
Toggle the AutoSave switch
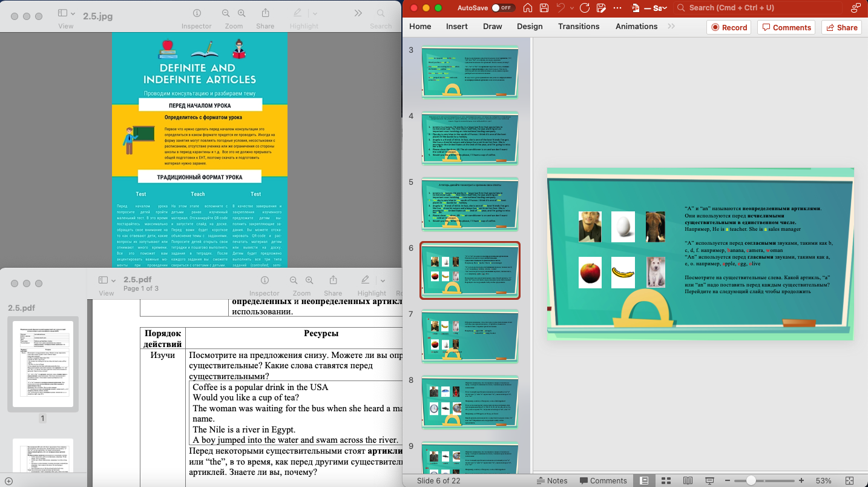502,8
